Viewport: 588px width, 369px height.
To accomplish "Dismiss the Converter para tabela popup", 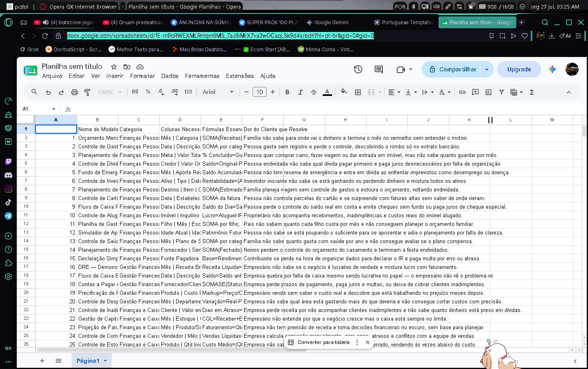I will [x=368, y=342].
